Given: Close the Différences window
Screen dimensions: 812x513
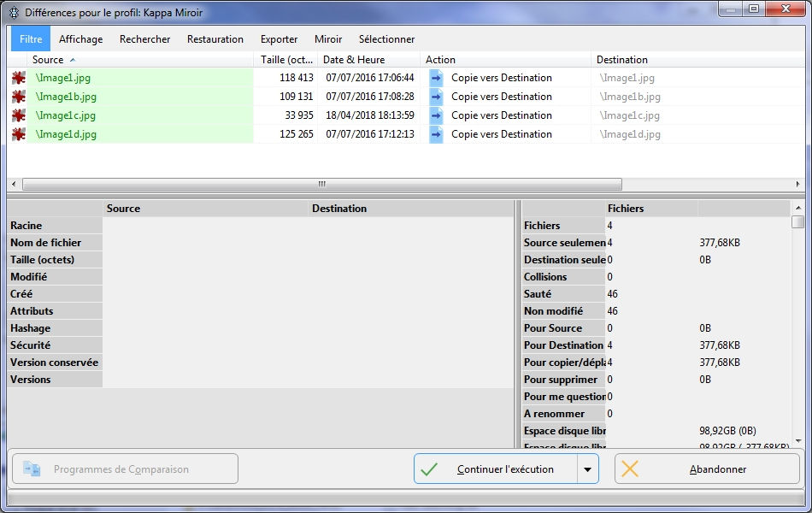Looking at the screenshot, I should [x=785, y=9].
